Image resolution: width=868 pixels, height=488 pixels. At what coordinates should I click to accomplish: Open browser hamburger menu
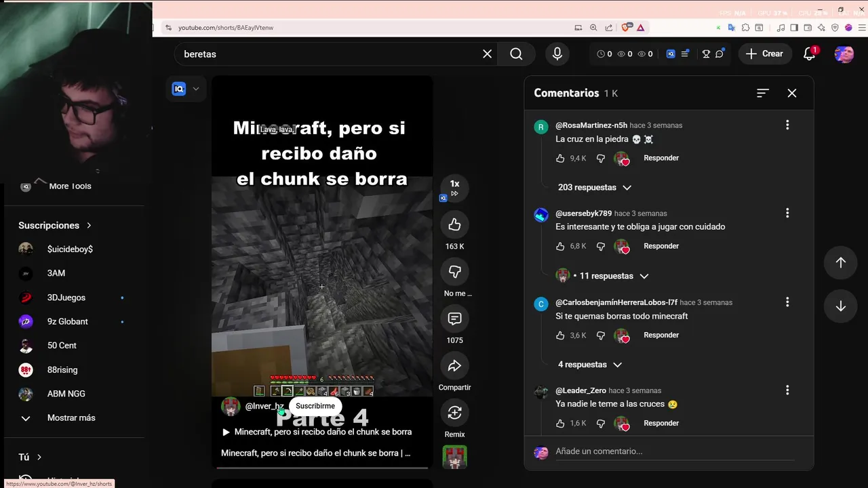tap(861, 28)
